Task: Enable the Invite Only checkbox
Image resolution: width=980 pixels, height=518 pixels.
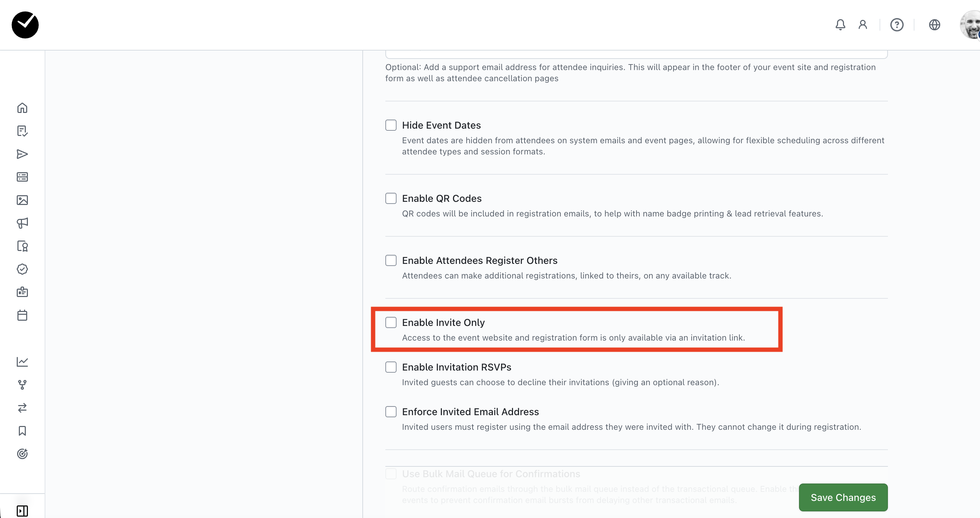Action: coord(391,322)
